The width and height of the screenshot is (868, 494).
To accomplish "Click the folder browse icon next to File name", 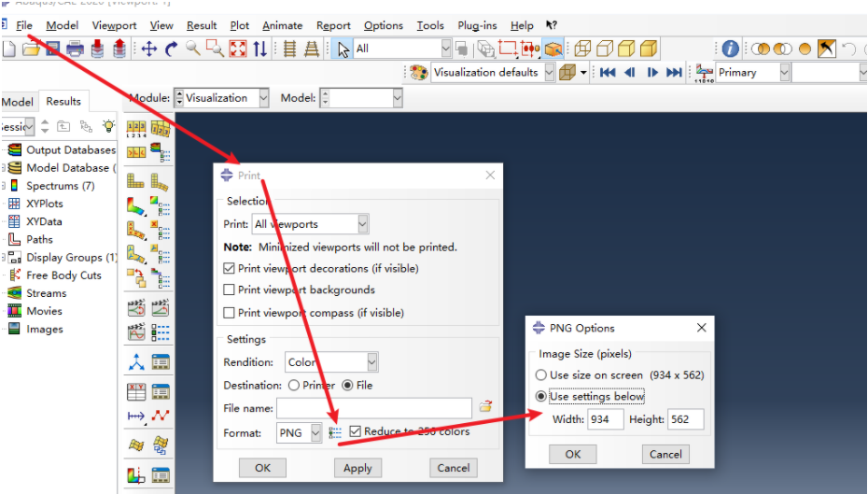I will point(485,407).
